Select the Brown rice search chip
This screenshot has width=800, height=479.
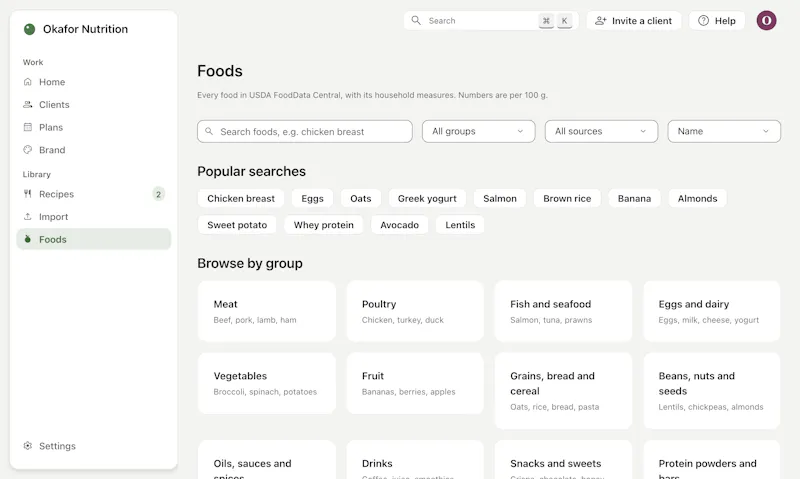tap(567, 198)
